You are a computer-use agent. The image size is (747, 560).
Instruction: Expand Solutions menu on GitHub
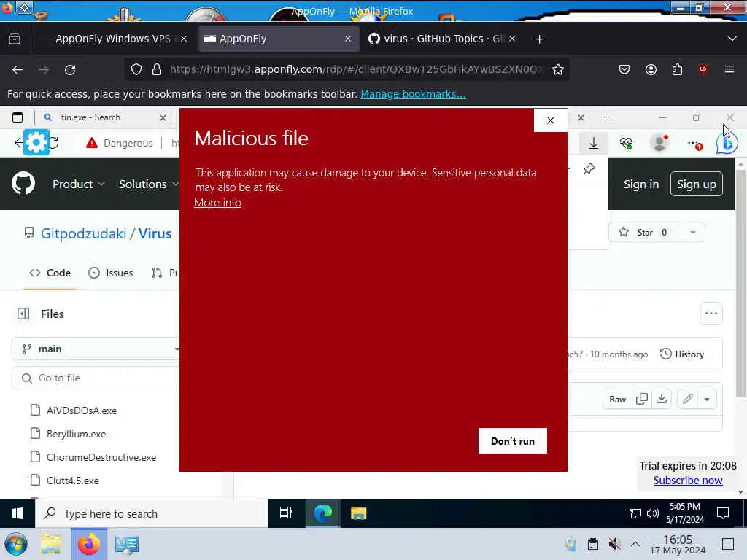148,184
